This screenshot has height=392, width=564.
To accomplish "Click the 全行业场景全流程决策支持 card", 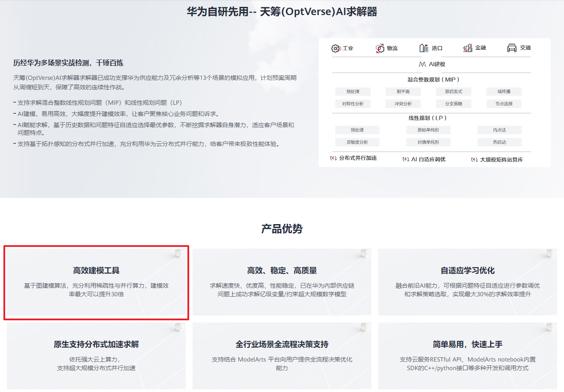I will point(282,356).
